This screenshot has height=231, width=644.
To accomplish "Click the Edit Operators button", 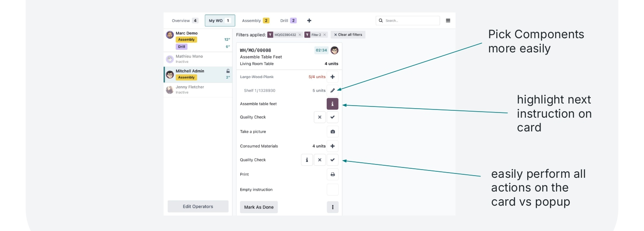I will tap(198, 207).
